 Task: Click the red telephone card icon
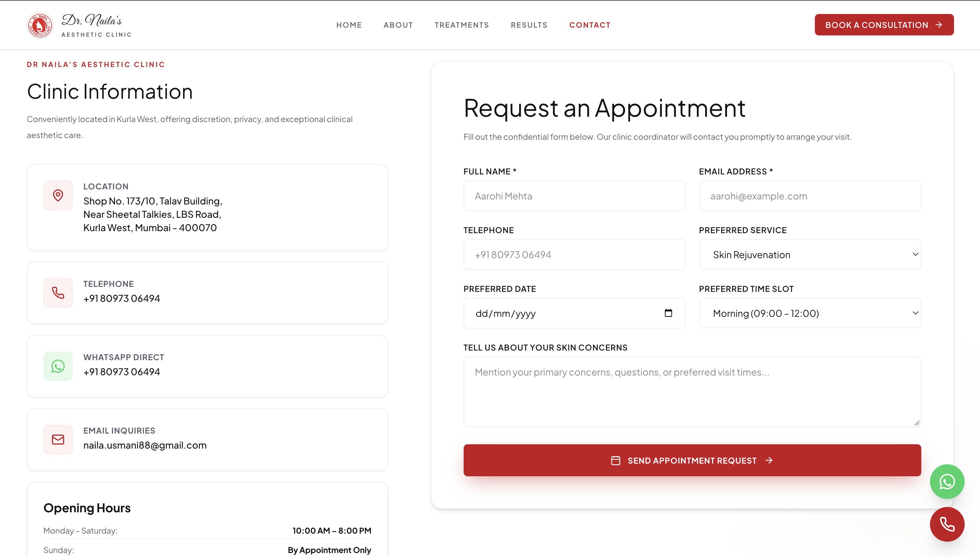pos(58,293)
